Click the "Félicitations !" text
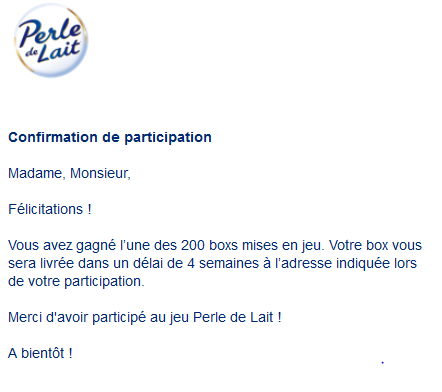The image size is (442, 392). pyautogui.click(x=50, y=209)
